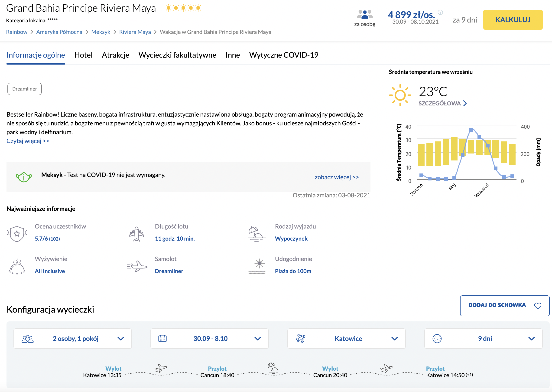
Task: Go to Rainbow breadcrumb link
Action: coord(17,32)
